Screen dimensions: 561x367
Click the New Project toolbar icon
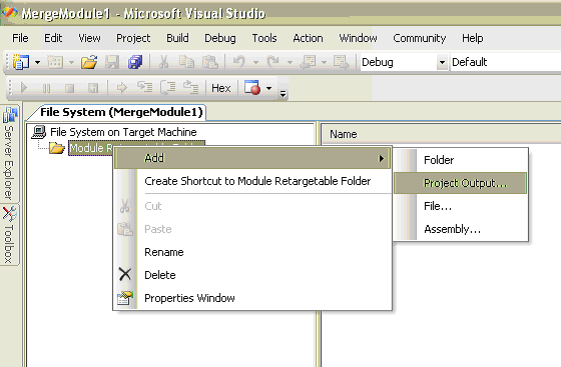21,62
